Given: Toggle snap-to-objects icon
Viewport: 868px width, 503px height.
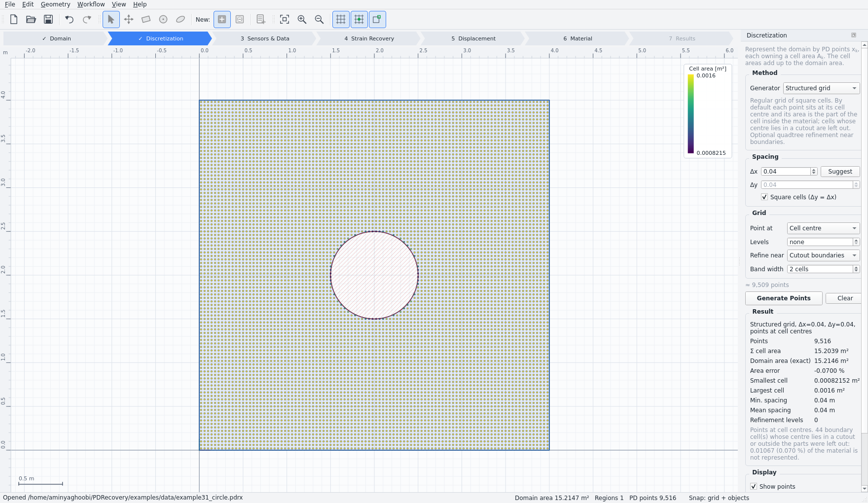Looking at the screenshot, I should [377, 19].
